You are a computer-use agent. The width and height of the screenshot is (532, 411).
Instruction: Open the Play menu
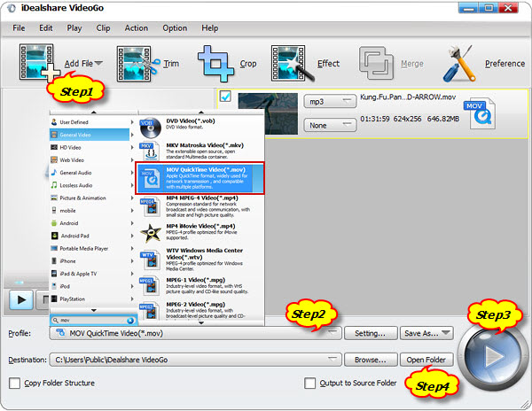pyautogui.click(x=74, y=28)
